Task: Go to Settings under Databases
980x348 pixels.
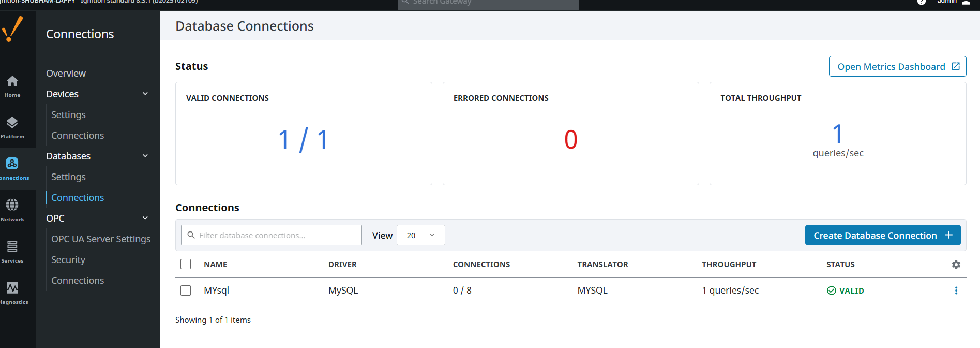Action: [68, 177]
